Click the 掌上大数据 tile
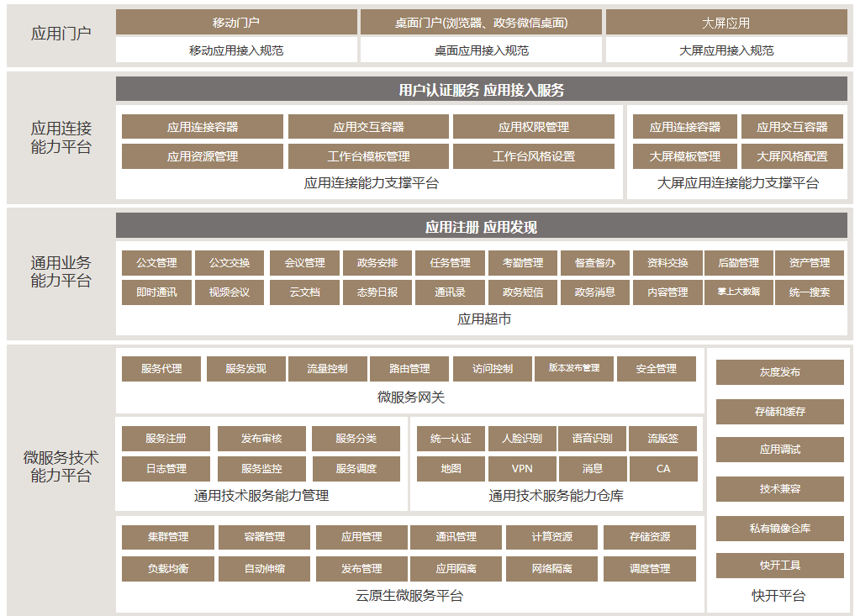Viewport: 860px width, 616px height. (x=738, y=292)
